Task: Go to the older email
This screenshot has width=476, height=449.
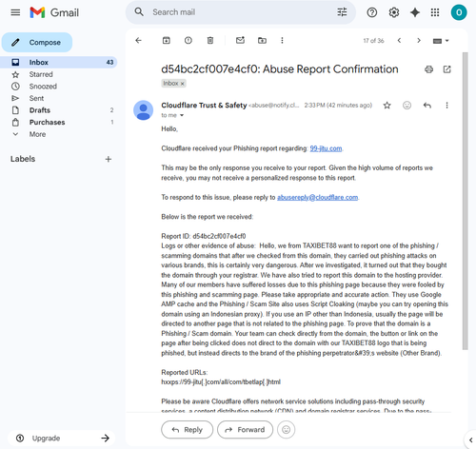Action: pyautogui.click(x=419, y=40)
